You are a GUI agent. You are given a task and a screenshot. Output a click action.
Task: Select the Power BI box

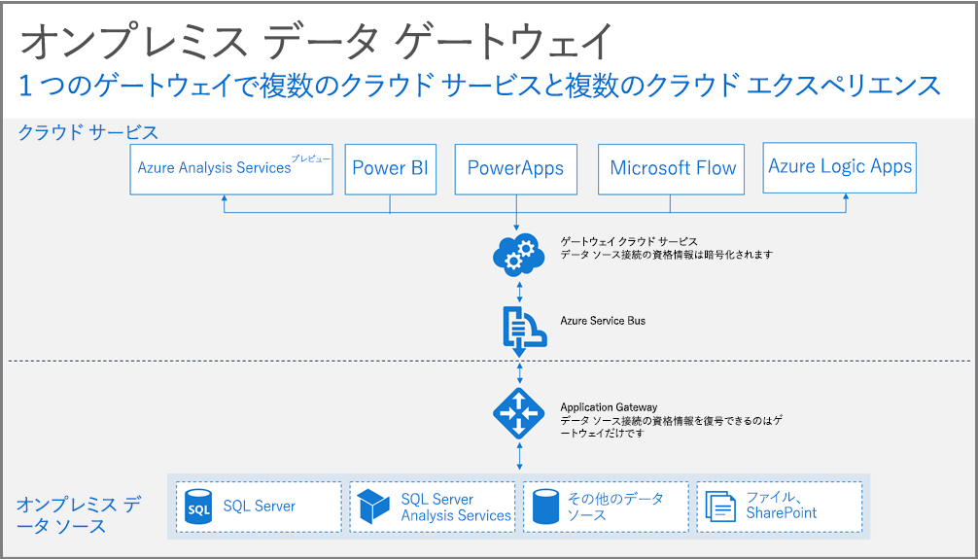391,169
